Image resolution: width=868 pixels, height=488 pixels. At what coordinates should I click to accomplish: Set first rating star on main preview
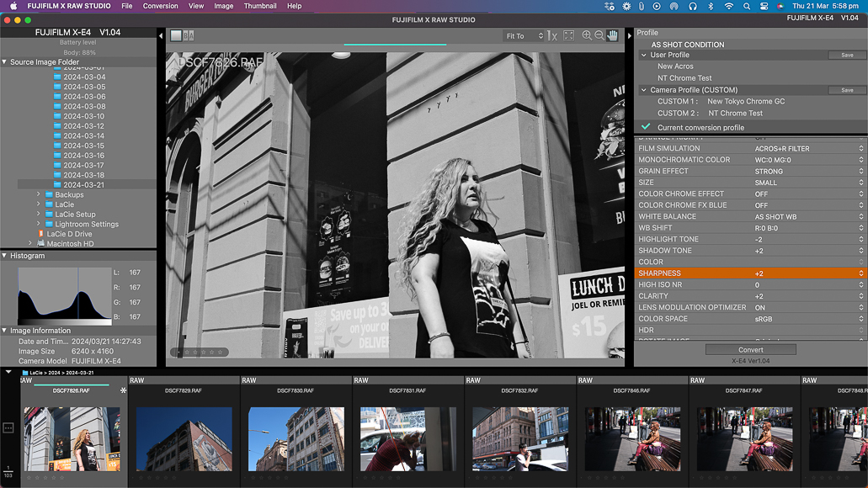[x=187, y=352]
